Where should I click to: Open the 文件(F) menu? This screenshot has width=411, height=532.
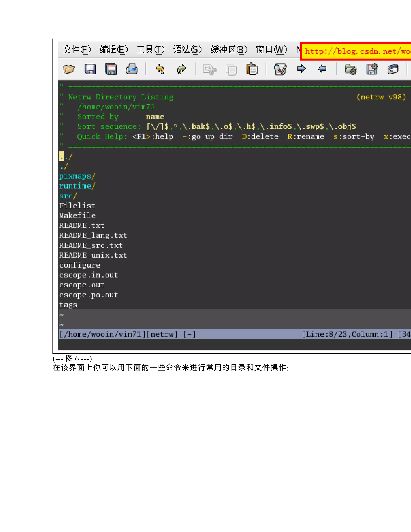(x=77, y=50)
